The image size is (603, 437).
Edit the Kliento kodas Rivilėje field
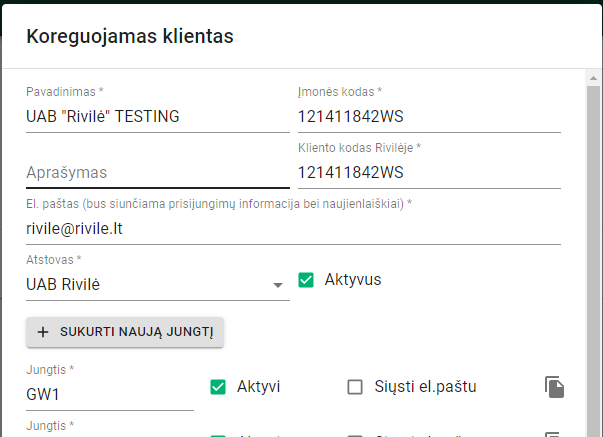pyautogui.click(x=428, y=172)
